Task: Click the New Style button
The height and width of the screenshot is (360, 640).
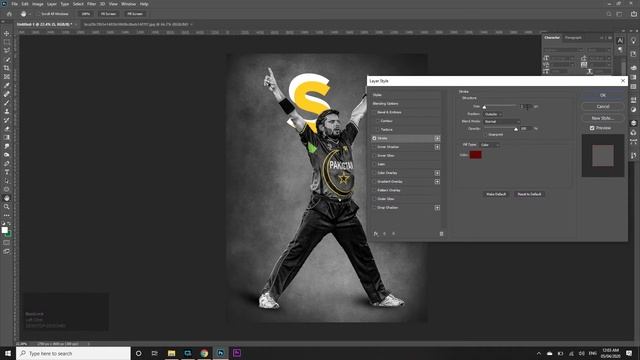Action: tap(603, 118)
